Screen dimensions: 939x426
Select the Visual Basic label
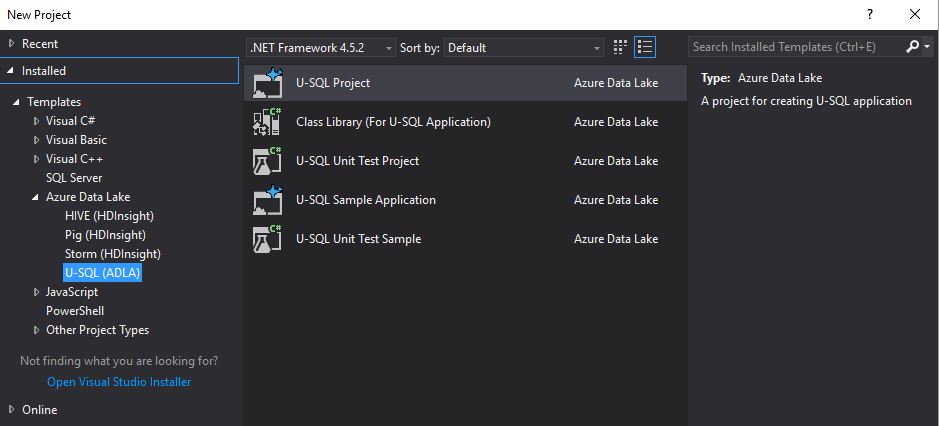pos(77,140)
